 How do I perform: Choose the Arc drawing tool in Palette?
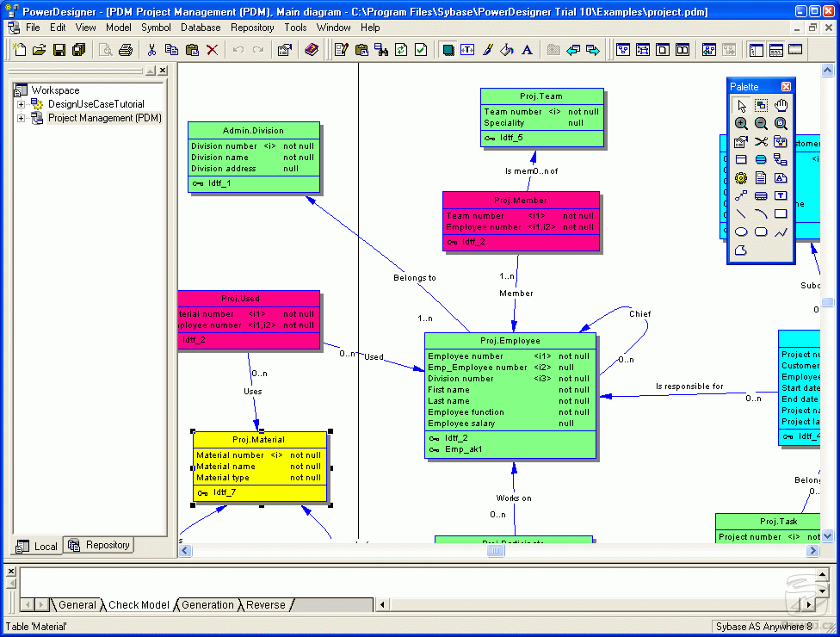[x=761, y=213]
